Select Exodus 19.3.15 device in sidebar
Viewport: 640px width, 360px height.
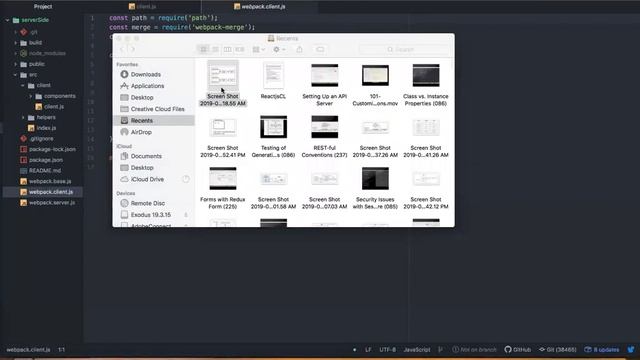coord(151,215)
